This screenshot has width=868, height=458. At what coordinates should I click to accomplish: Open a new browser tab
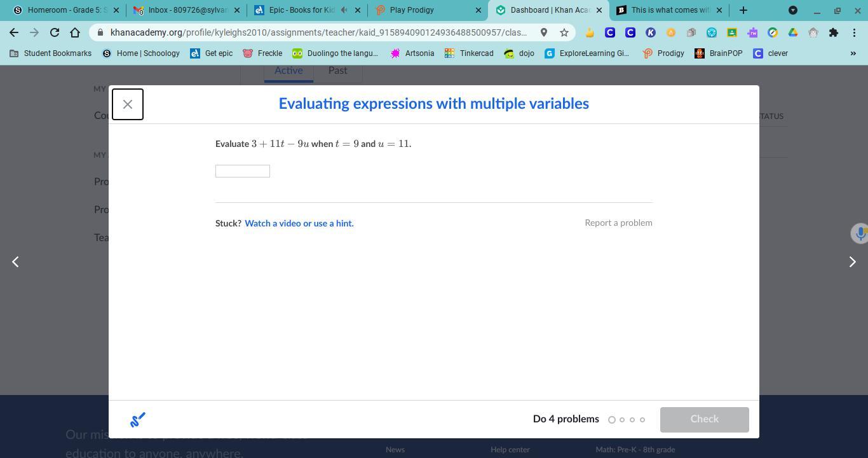click(743, 10)
